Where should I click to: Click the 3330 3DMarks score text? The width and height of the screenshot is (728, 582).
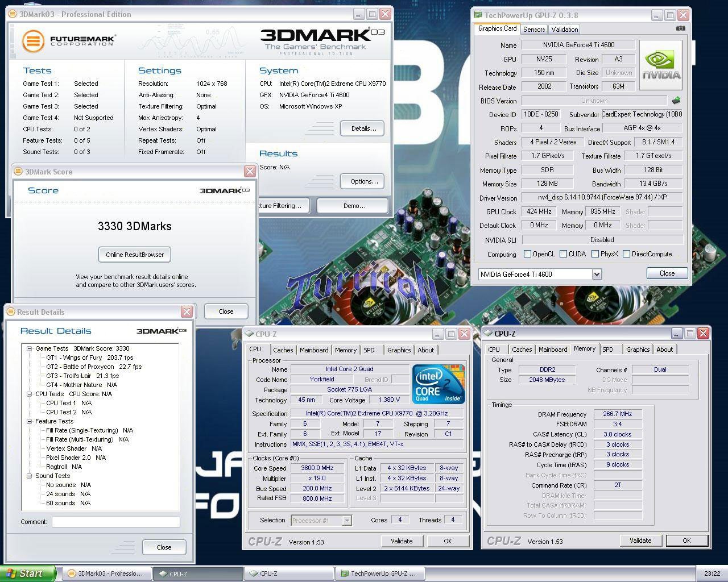(135, 226)
